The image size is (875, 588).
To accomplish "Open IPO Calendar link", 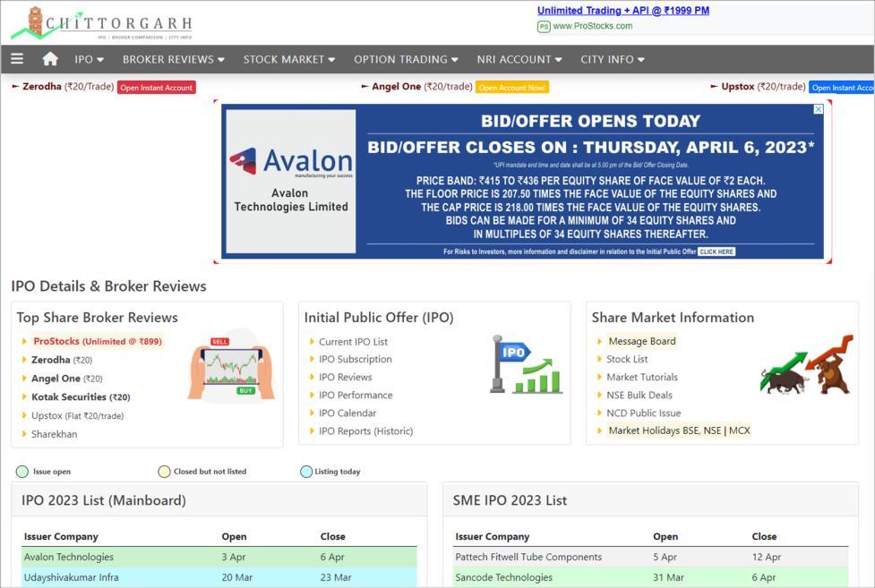I will 347,413.
